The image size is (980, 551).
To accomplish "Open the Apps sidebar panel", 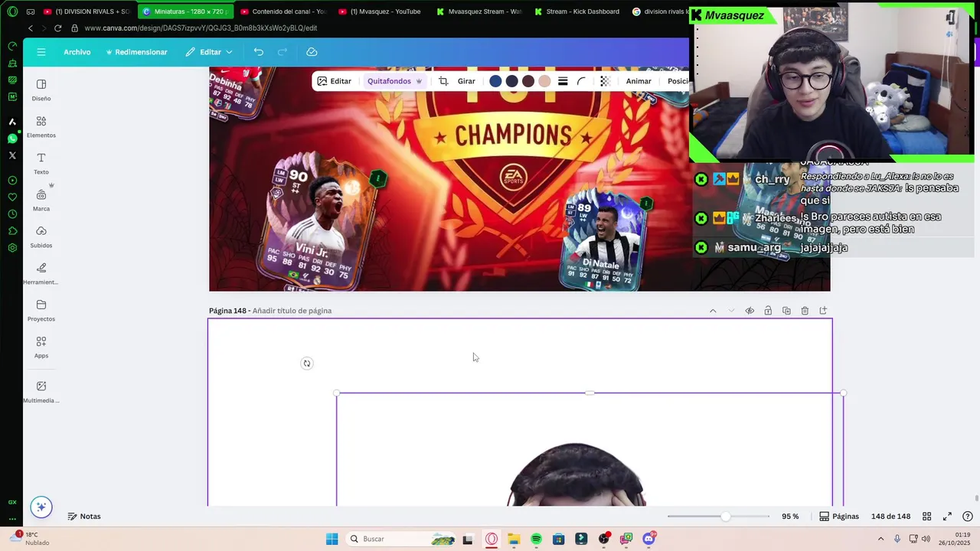I will click(x=41, y=347).
